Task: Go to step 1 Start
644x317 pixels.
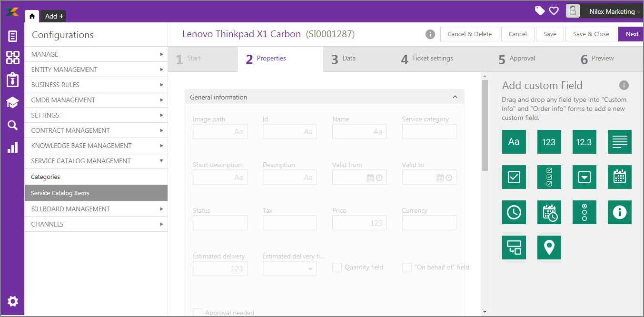Action: [203, 59]
